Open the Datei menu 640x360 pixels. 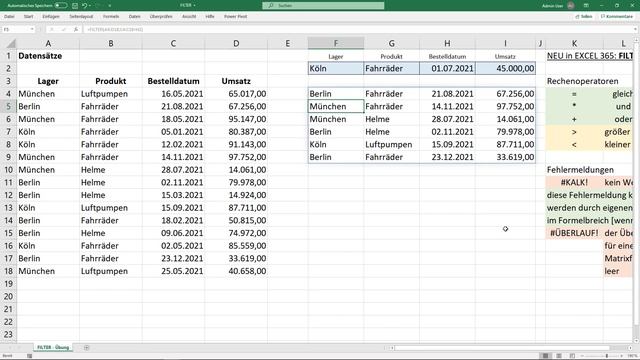9,16
